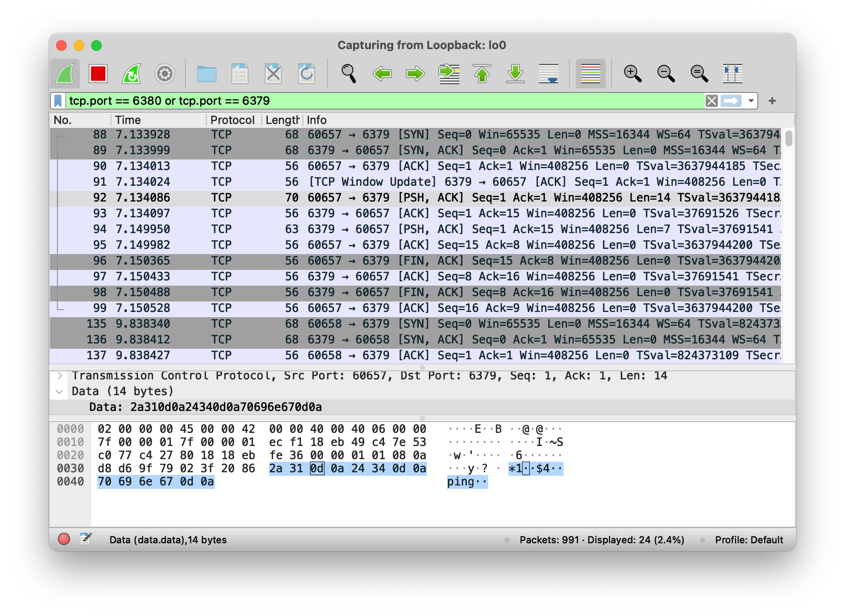Open display filter history dropdown
Image resolution: width=845 pixels, height=616 pixels.
tap(751, 101)
